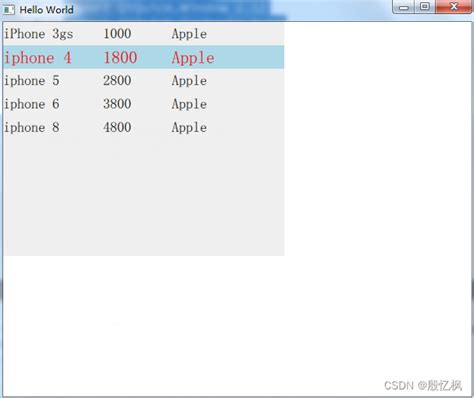This screenshot has width=474, height=398.
Task: Select the highlighted iphone 4 row
Action: click(x=144, y=57)
